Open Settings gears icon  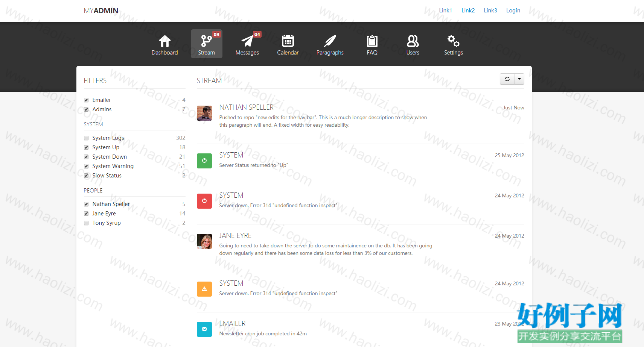pyautogui.click(x=453, y=41)
